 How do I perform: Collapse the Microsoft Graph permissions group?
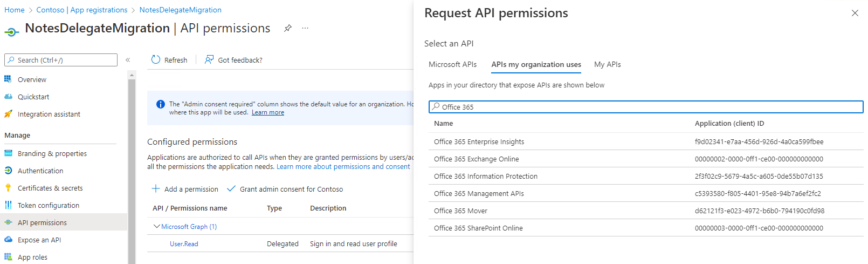157,227
